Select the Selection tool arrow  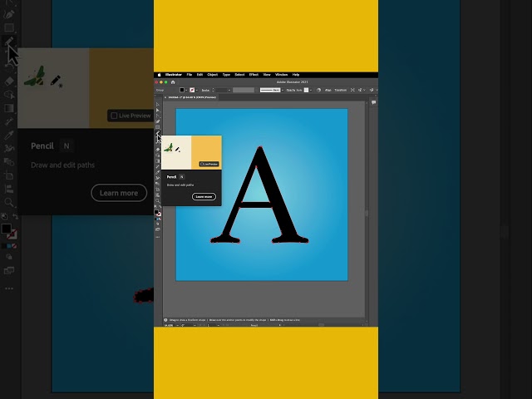[x=157, y=105]
